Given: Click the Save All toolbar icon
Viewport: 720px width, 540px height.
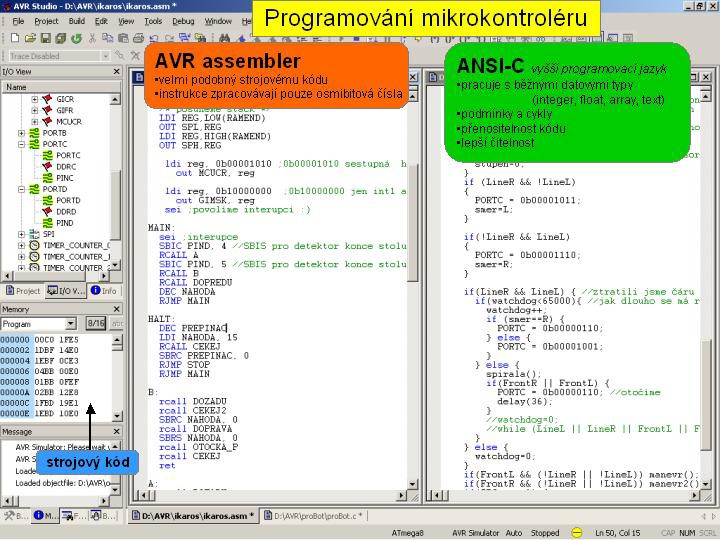Looking at the screenshot, I should coord(59,38).
